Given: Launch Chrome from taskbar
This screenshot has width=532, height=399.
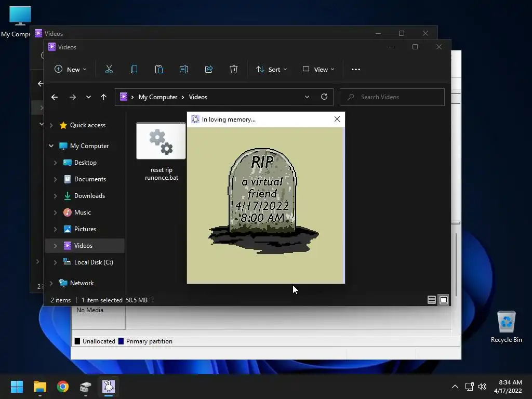Looking at the screenshot, I should tap(63, 387).
